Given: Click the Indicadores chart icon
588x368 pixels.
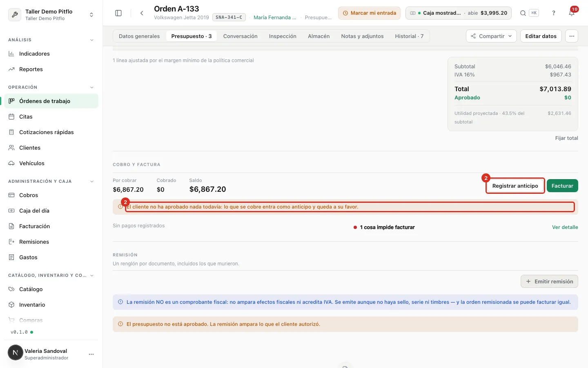Looking at the screenshot, I should click(11, 54).
